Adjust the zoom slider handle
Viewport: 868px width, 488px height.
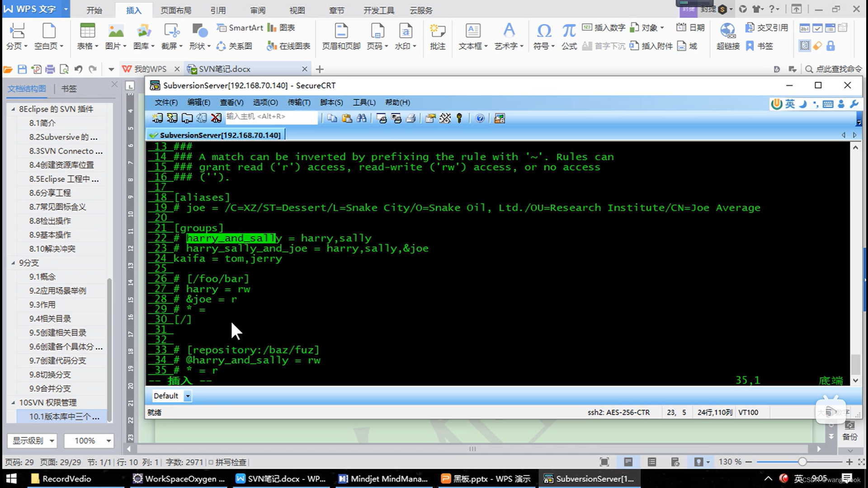(802, 462)
